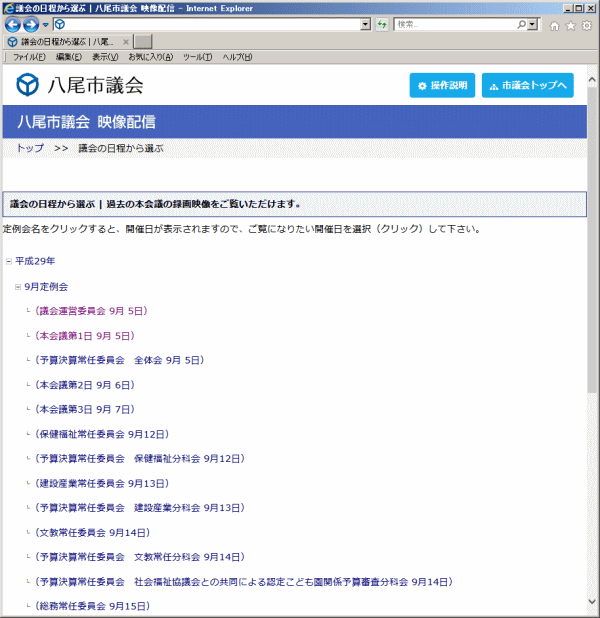Click the vertical scrollbar thumb
Screen dimensions: 600x618
click(592, 239)
